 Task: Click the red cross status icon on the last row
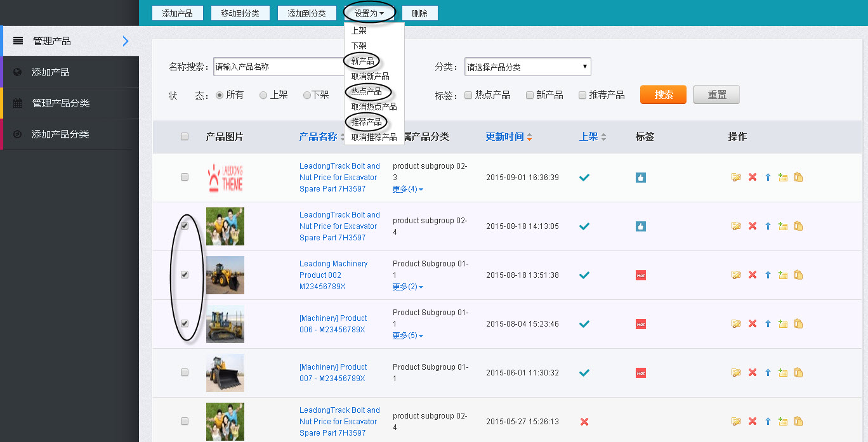click(x=584, y=421)
